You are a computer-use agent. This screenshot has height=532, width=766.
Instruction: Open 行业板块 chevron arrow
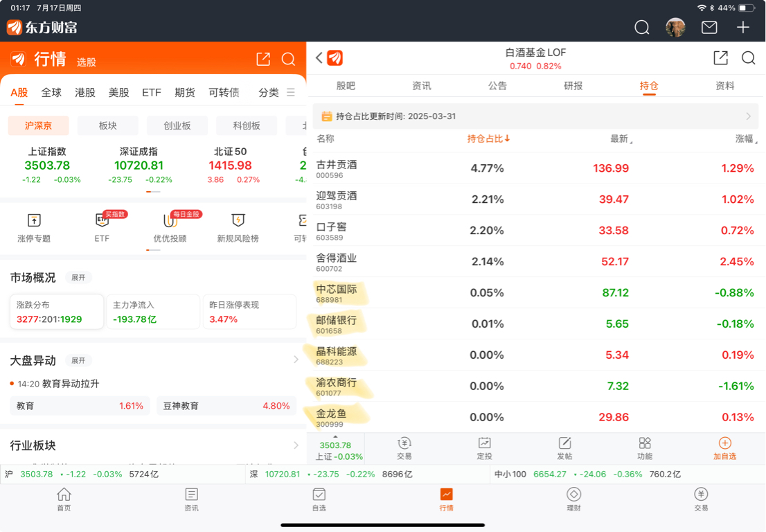click(x=296, y=445)
